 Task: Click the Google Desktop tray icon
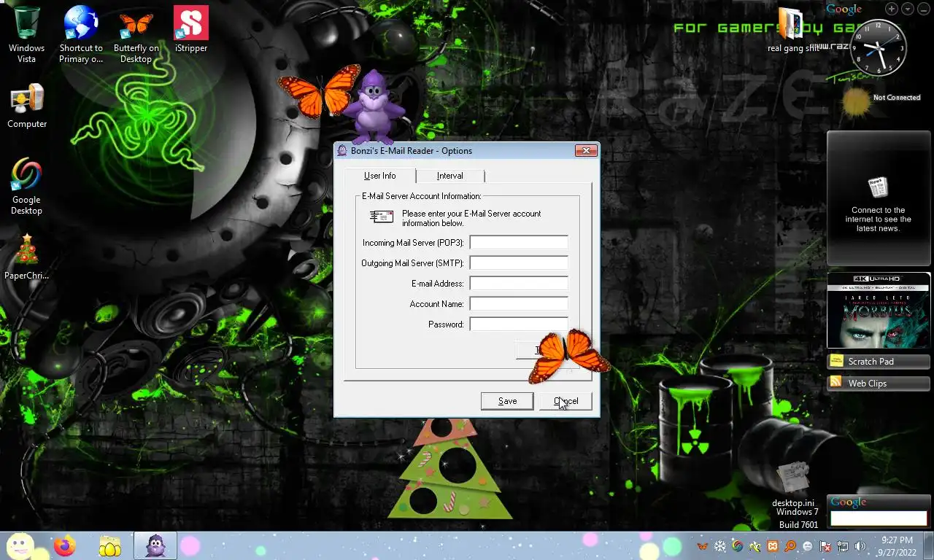click(x=738, y=546)
